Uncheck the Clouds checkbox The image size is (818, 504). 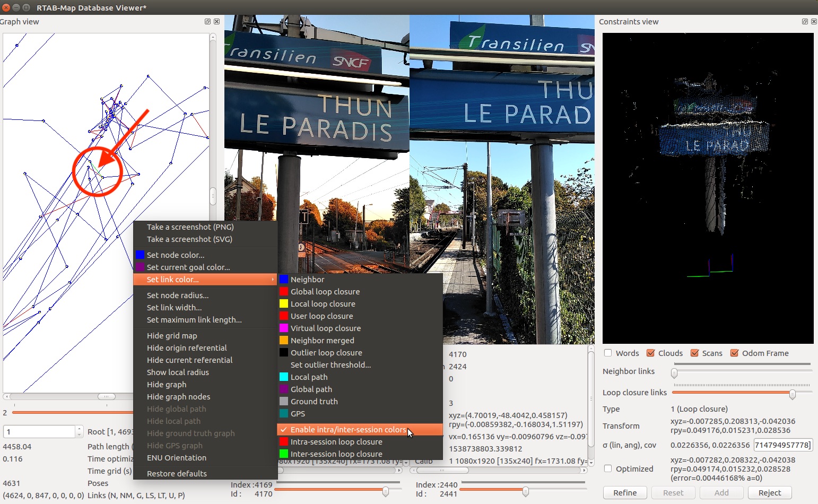[650, 353]
